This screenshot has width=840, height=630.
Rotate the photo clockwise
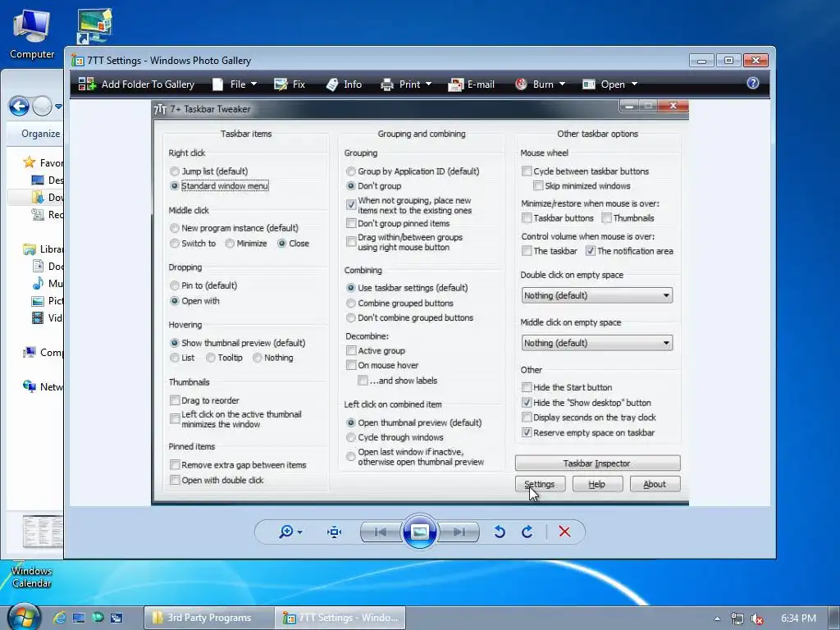click(x=527, y=532)
